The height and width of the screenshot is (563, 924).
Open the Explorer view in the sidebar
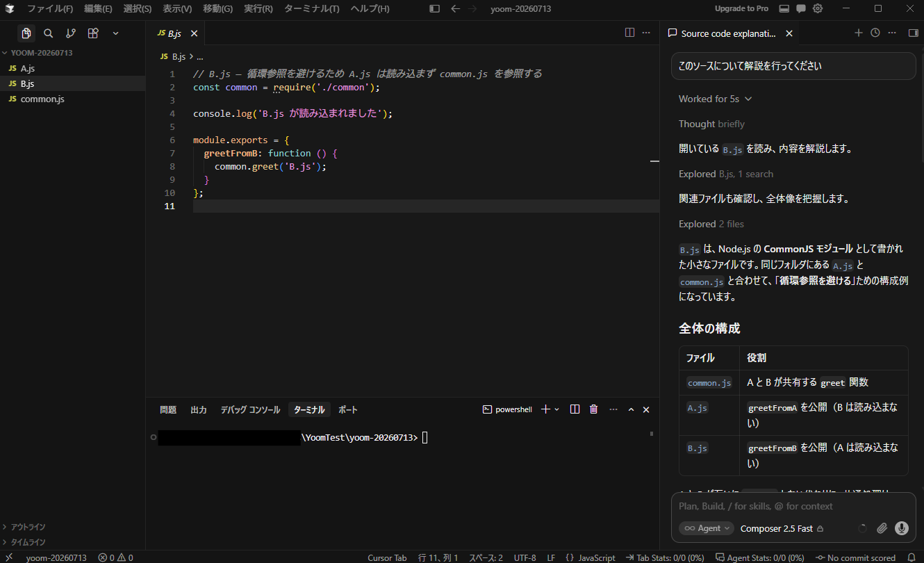pos(26,33)
